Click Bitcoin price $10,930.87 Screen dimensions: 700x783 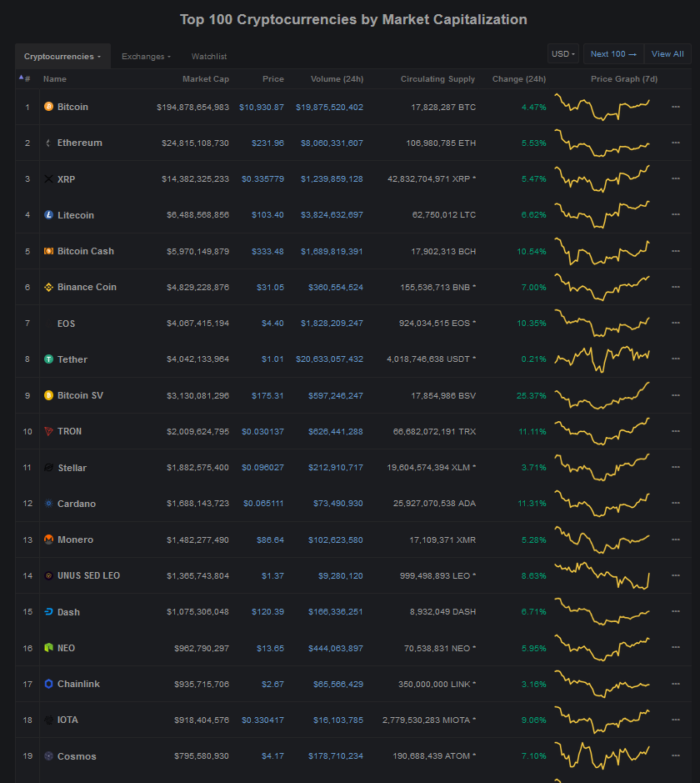pyautogui.click(x=262, y=108)
